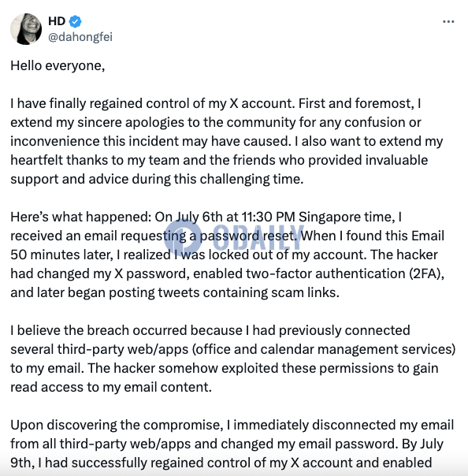Click the HD display name

click(57, 21)
